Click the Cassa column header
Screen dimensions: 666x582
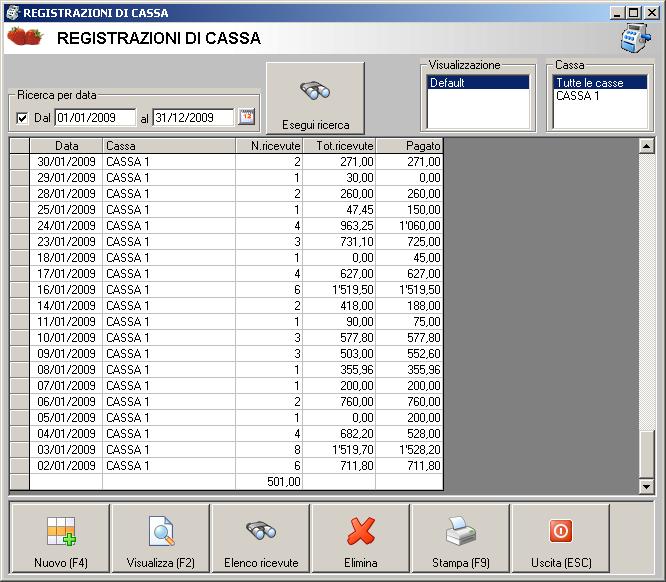coord(169,146)
